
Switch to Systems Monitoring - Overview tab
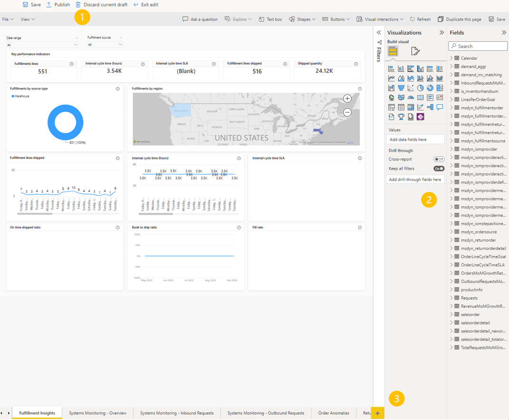[x=98, y=413]
